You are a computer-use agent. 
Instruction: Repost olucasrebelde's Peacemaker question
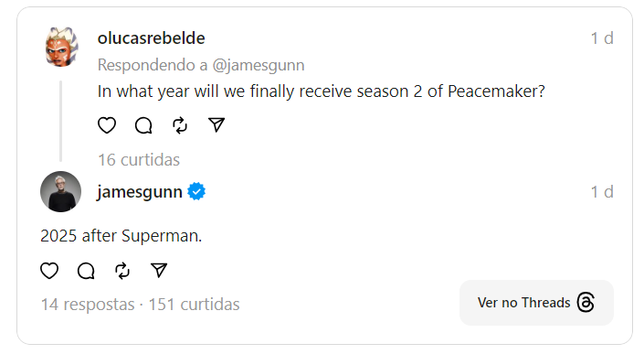180,125
